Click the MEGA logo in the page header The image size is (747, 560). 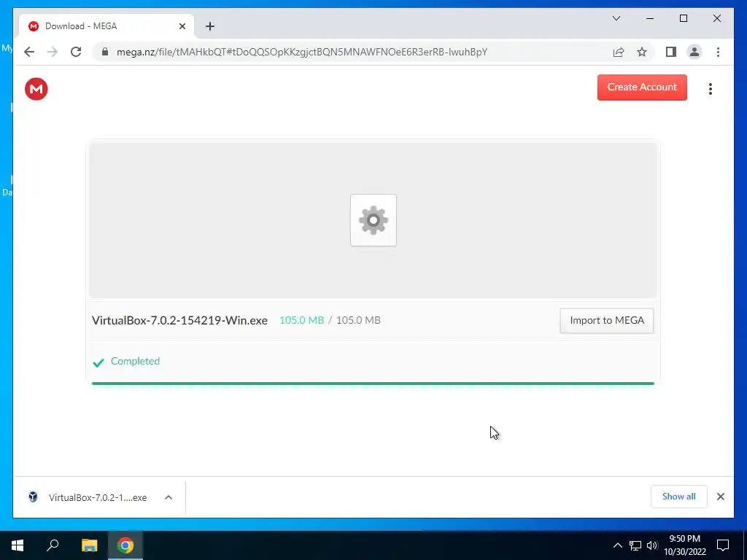36,88
